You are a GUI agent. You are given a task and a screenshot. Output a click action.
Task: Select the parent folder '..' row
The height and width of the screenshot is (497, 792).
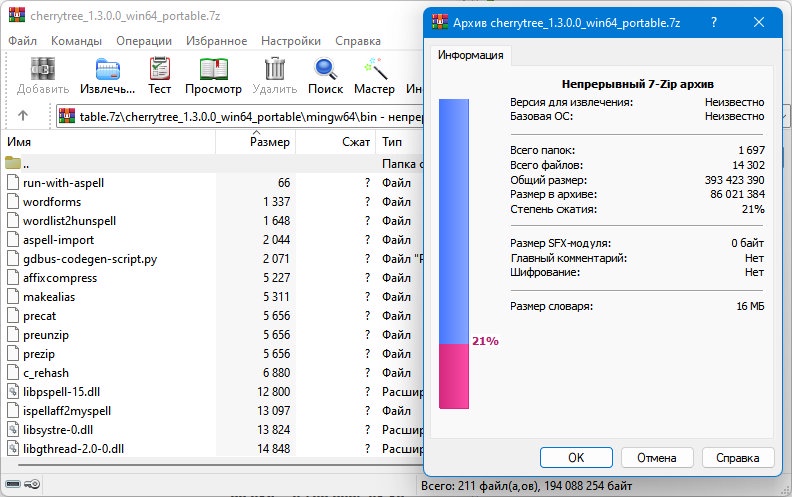[212, 164]
